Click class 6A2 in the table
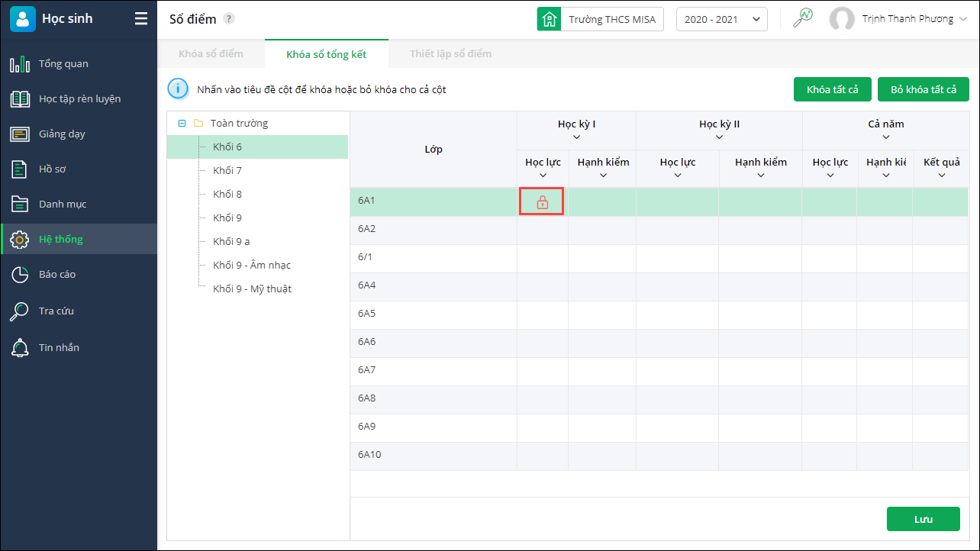This screenshot has height=551, width=980. point(434,230)
